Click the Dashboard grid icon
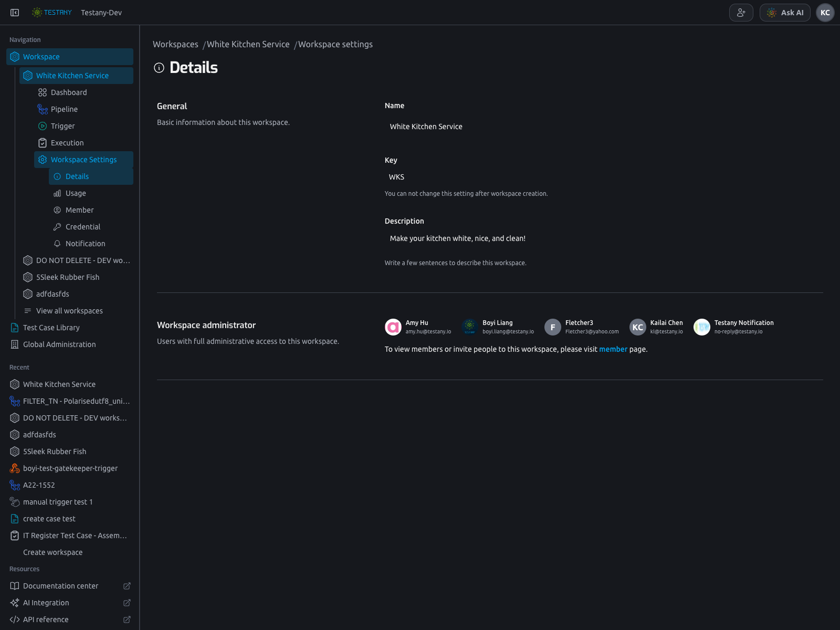 43,92
